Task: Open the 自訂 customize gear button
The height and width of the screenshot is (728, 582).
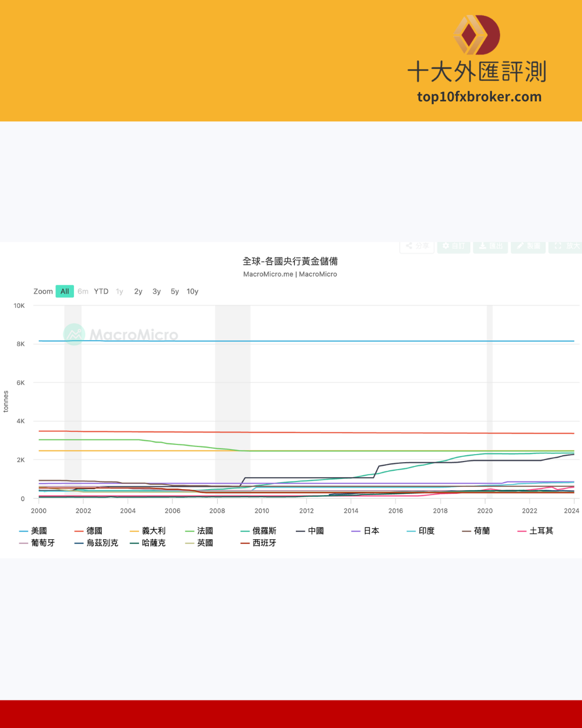Action: point(453,246)
